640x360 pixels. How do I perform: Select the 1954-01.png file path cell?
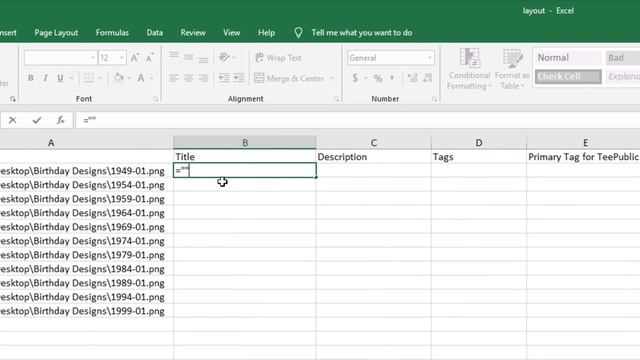(87, 185)
